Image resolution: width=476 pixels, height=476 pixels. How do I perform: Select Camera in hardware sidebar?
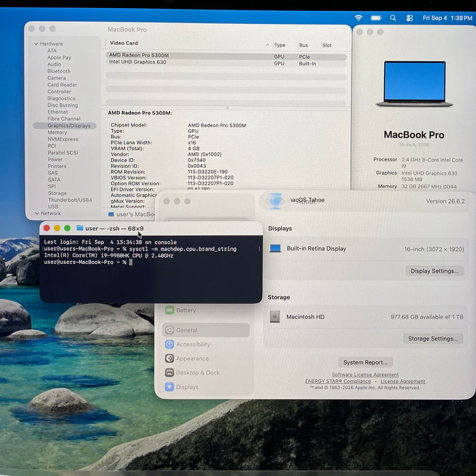click(x=56, y=78)
